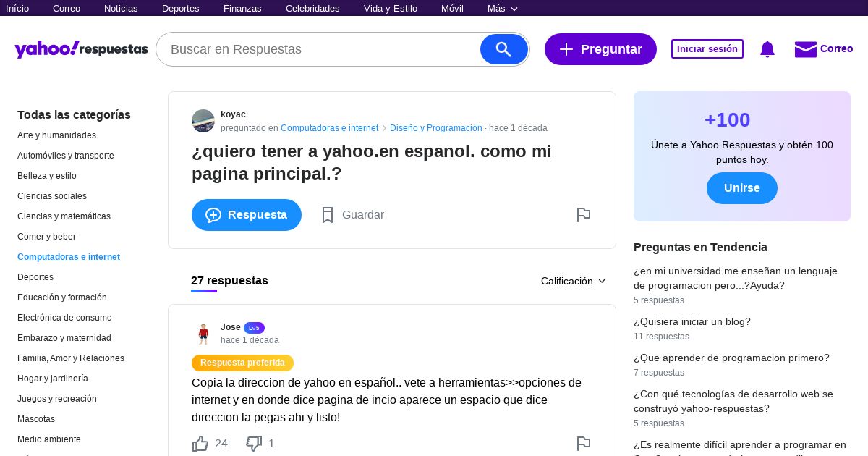
Task: Open the Correo envelope icon in header
Action: 805,49
